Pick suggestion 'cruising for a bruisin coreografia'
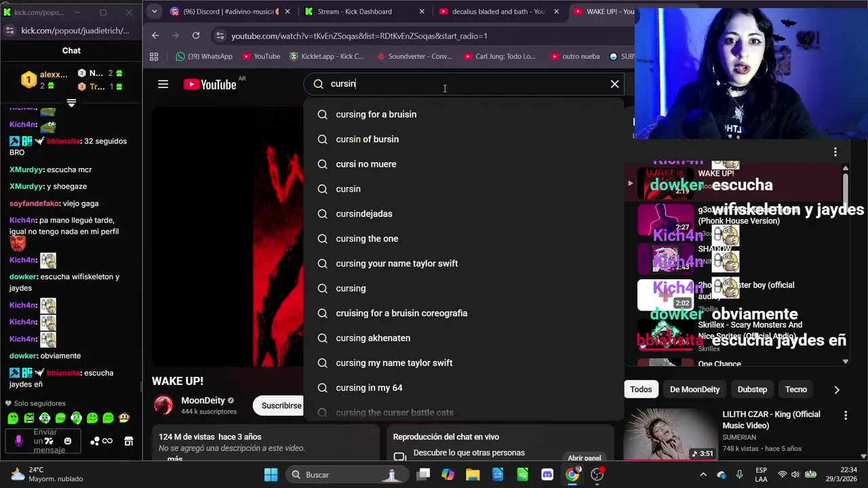 click(463, 313)
